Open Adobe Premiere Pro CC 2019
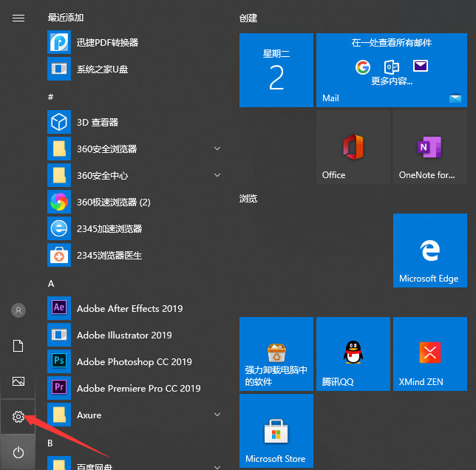This screenshot has height=470, width=476. 138,388
